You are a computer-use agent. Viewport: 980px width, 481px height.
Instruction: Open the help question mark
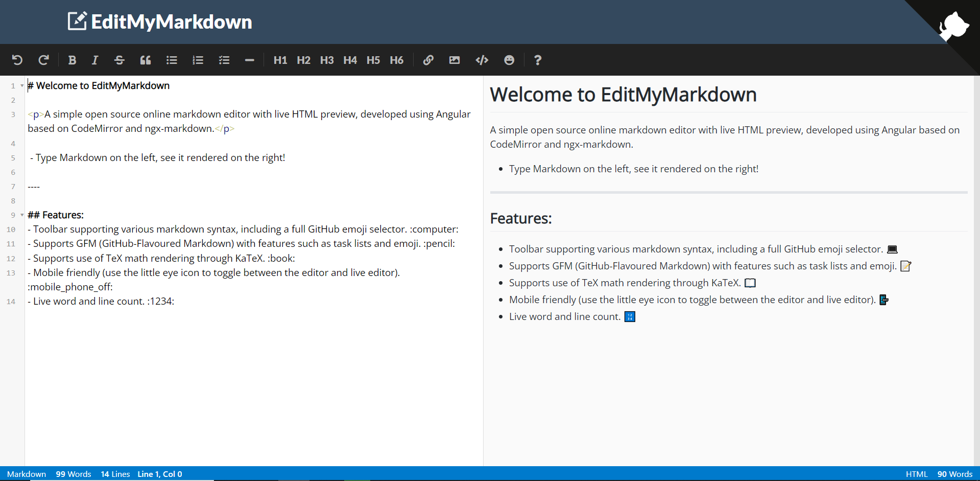click(537, 60)
